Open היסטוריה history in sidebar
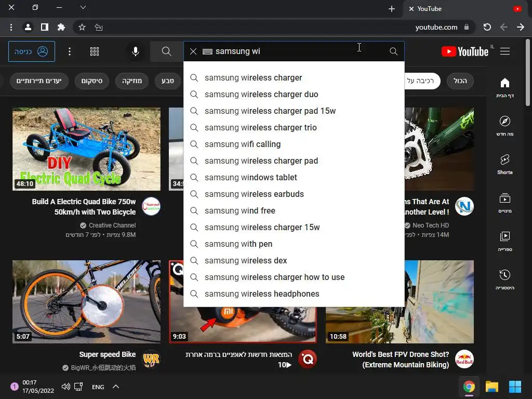Image resolution: width=532 pixels, height=399 pixels. pos(505,280)
